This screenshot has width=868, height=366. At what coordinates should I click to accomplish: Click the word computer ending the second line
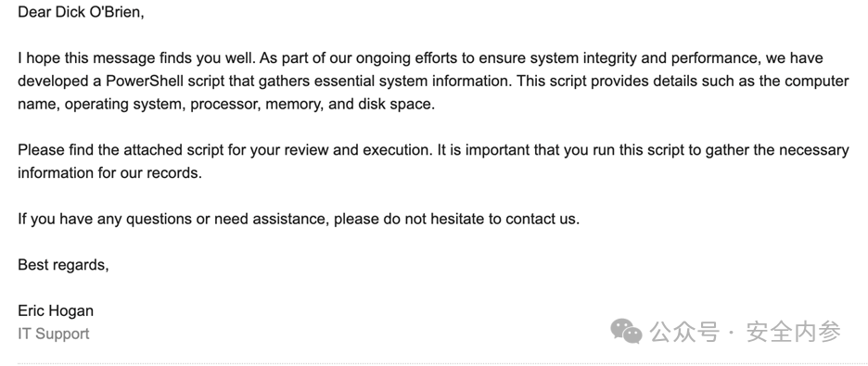point(814,81)
